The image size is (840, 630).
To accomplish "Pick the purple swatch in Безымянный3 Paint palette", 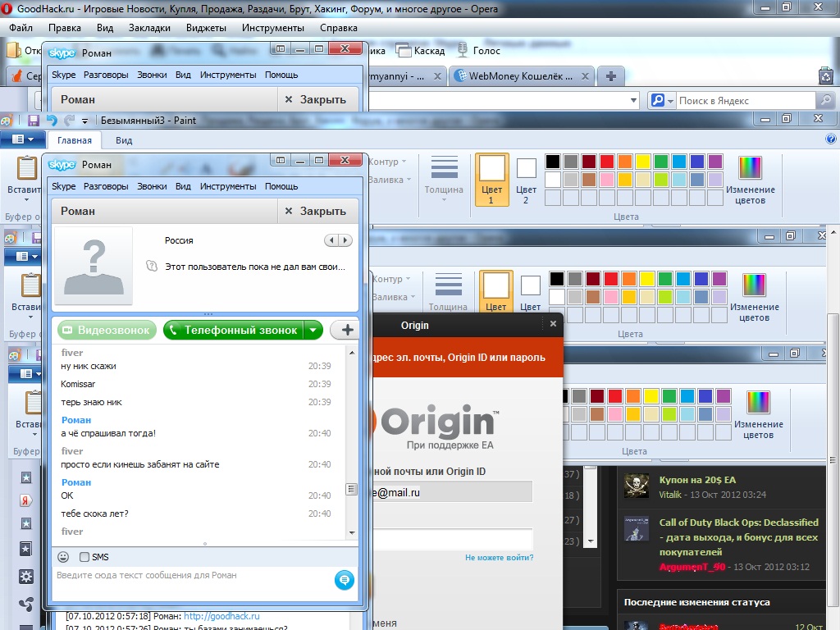I will click(715, 162).
